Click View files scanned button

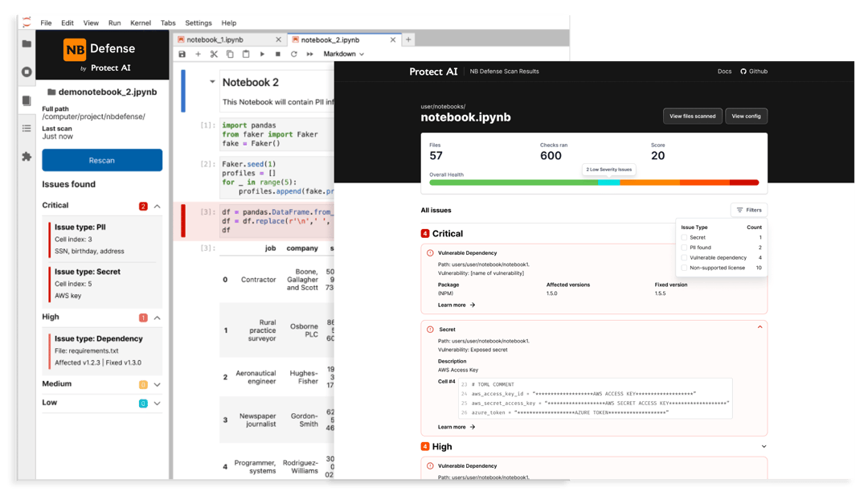tap(693, 117)
